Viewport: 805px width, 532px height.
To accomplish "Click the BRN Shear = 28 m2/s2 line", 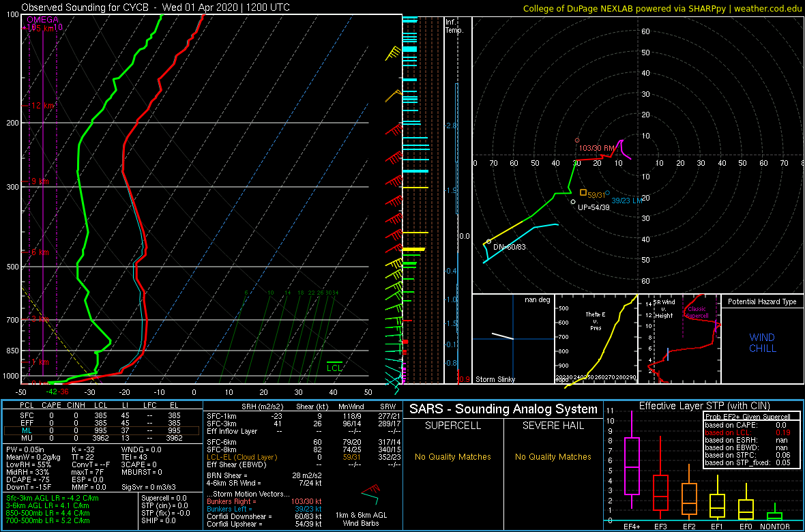I will 264,475.
